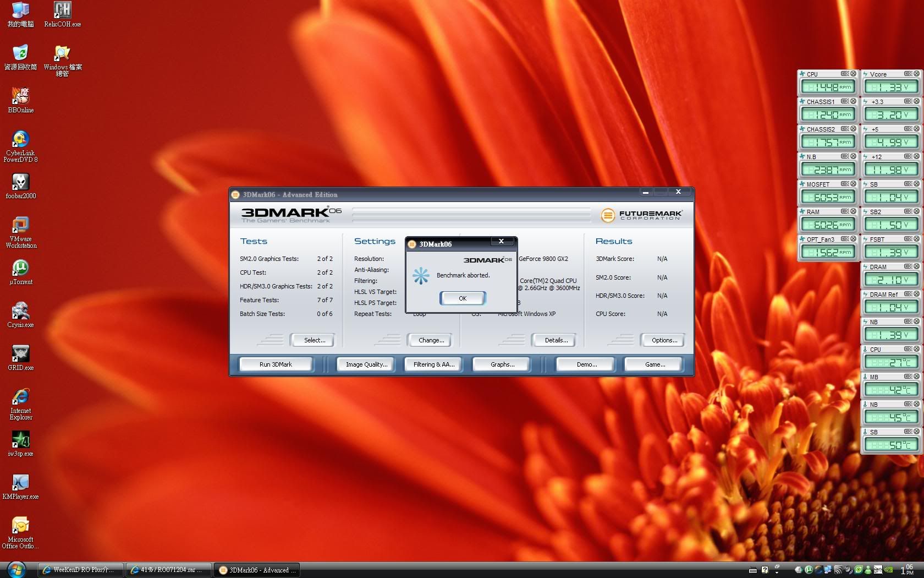Select the GRID.exe desktop shortcut
924x578 pixels.
click(20, 358)
